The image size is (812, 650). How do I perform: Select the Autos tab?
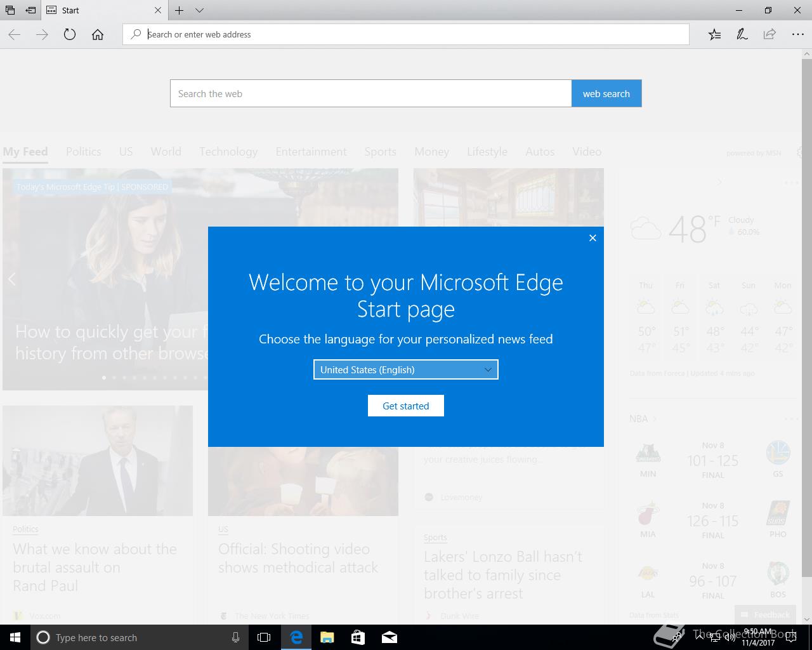click(x=540, y=152)
